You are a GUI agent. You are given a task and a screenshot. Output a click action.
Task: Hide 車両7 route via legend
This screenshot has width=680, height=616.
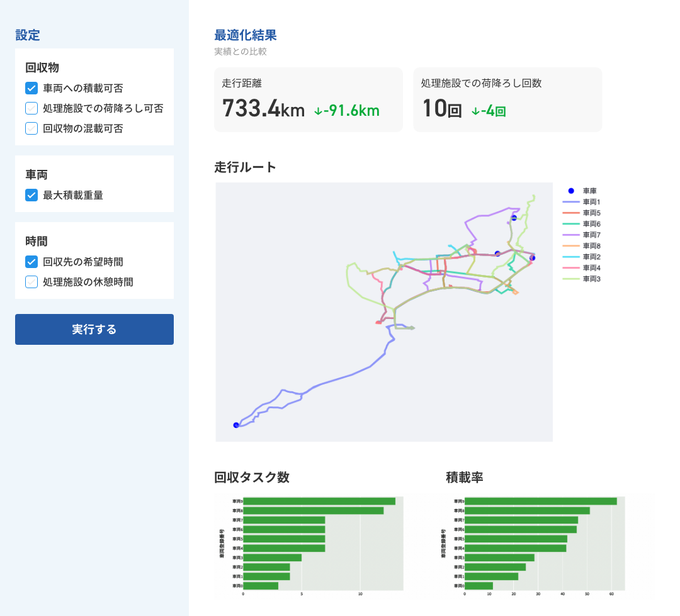[581, 235]
